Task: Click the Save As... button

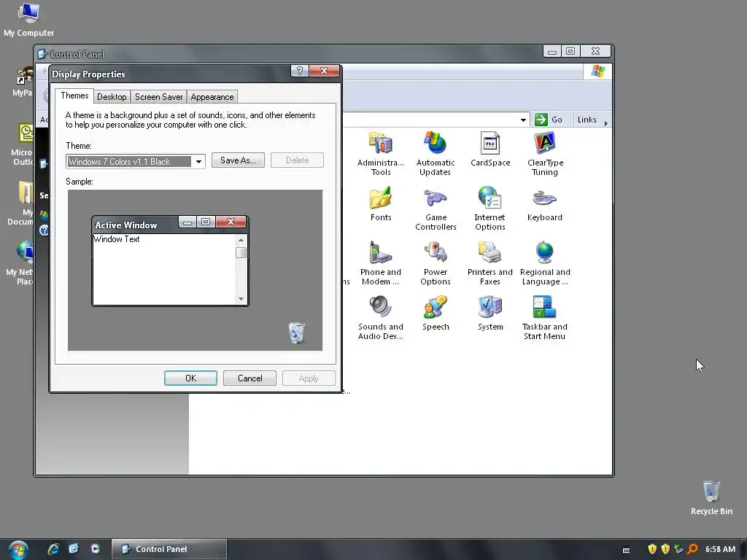Action: [x=238, y=160]
